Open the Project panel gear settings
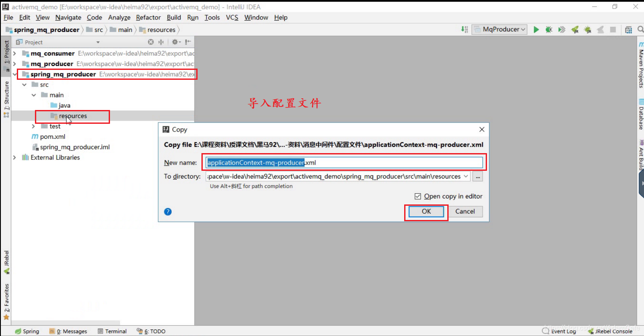This screenshot has height=336, width=644. (175, 42)
